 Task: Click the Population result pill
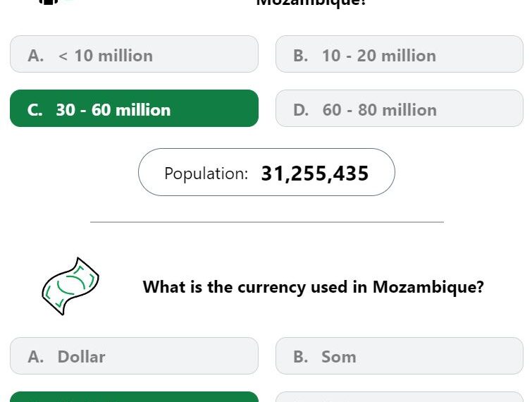click(266, 172)
